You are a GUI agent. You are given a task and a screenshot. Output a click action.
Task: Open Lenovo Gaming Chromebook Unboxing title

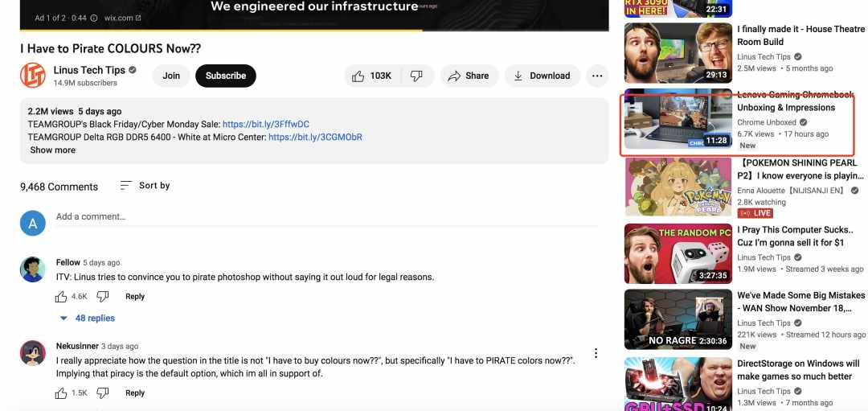pyautogui.click(x=795, y=101)
